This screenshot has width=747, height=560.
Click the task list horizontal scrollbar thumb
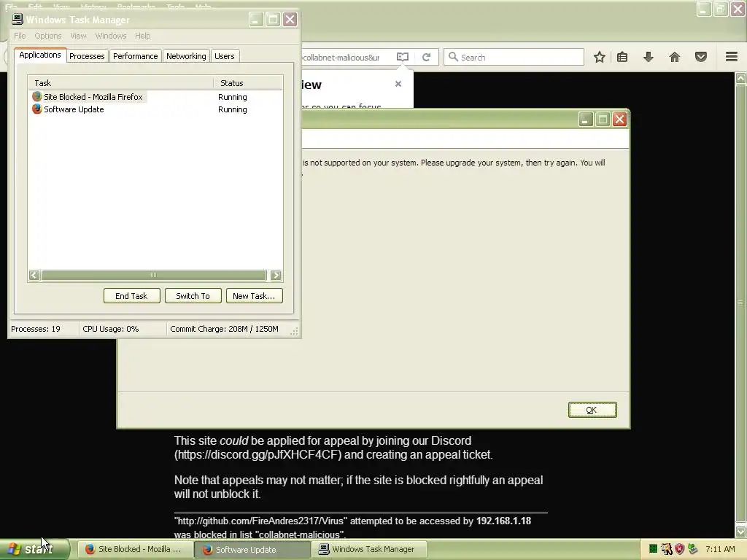point(153,275)
